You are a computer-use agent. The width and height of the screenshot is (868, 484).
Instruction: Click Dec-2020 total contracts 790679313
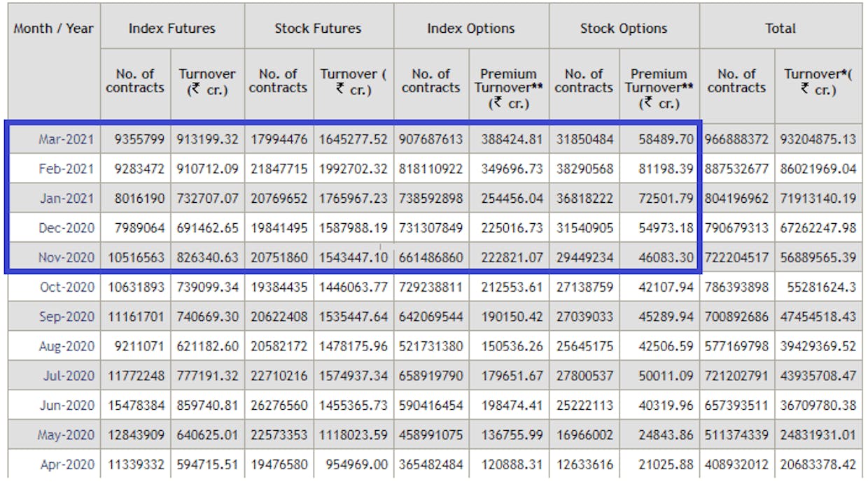pyautogui.click(x=736, y=228)
